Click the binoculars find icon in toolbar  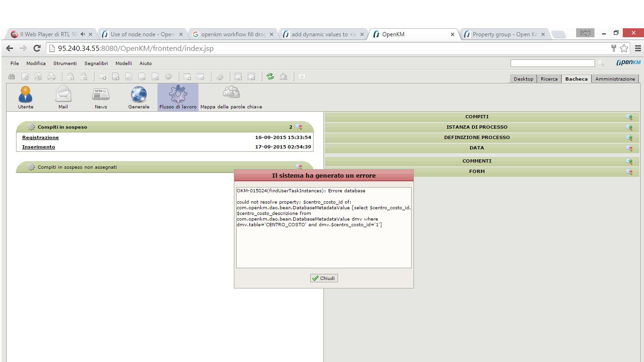pyautogui.click(x=12, y=76)
